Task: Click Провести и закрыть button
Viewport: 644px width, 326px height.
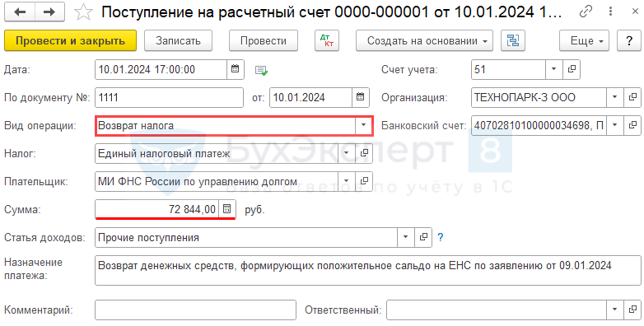Action: click(x=70, y=40)
